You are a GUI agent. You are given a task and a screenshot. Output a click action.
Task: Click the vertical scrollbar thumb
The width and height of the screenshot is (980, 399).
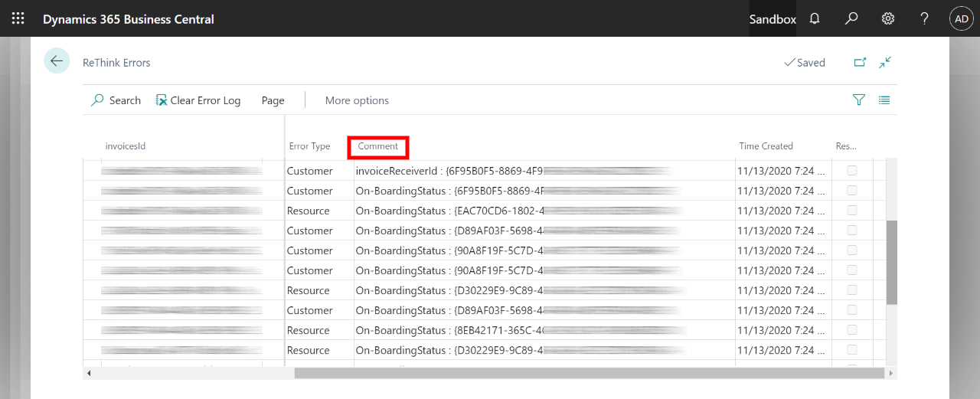click(x=891, y=263)
